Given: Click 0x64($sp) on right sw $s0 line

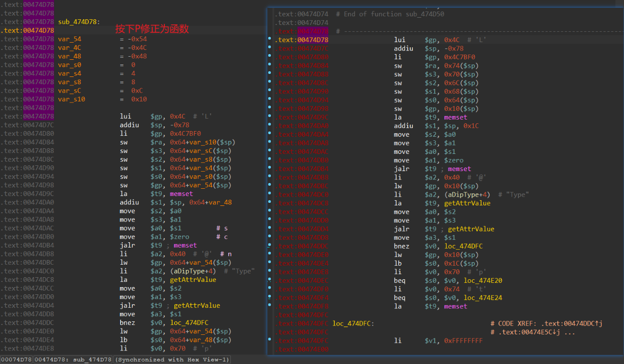Looking at the screenshot, I should tap(461, 100).
